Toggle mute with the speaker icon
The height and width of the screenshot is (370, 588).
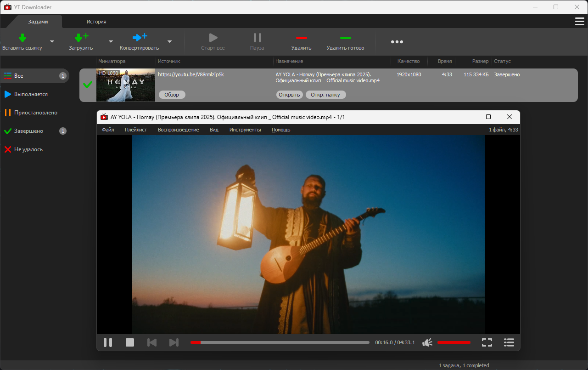coord(427,342)
